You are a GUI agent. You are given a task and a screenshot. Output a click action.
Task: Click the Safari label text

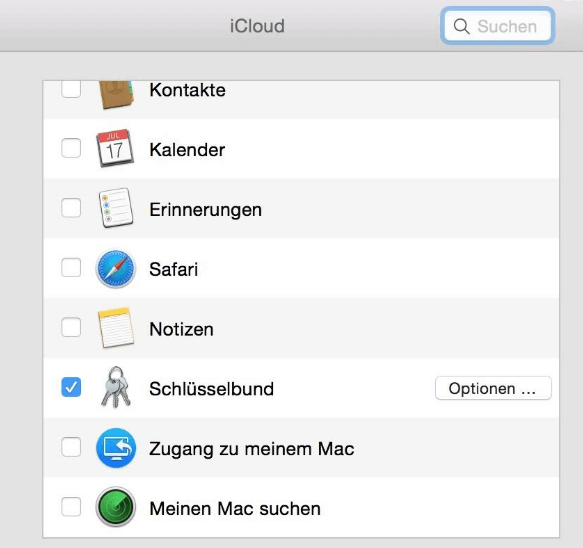174,270
